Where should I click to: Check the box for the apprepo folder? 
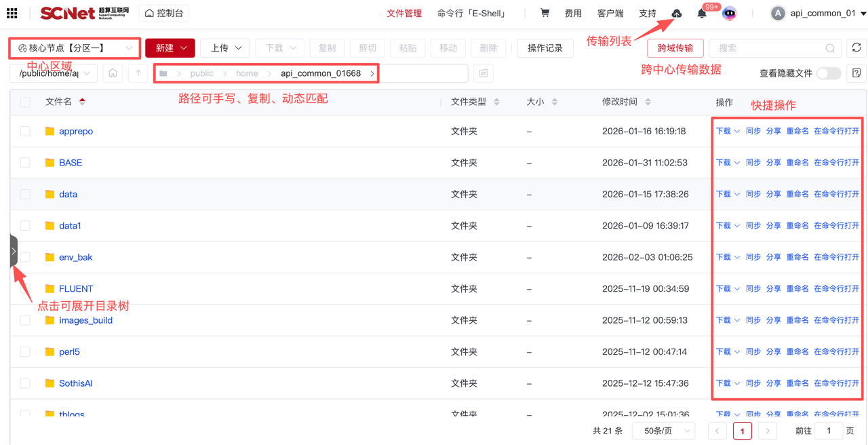pyautogui.click(x=25, y=131)
